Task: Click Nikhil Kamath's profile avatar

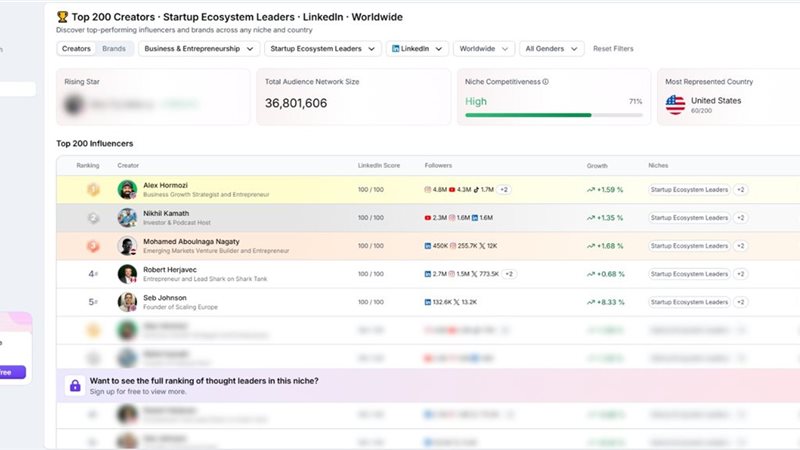Action: [x=127, y=218]
